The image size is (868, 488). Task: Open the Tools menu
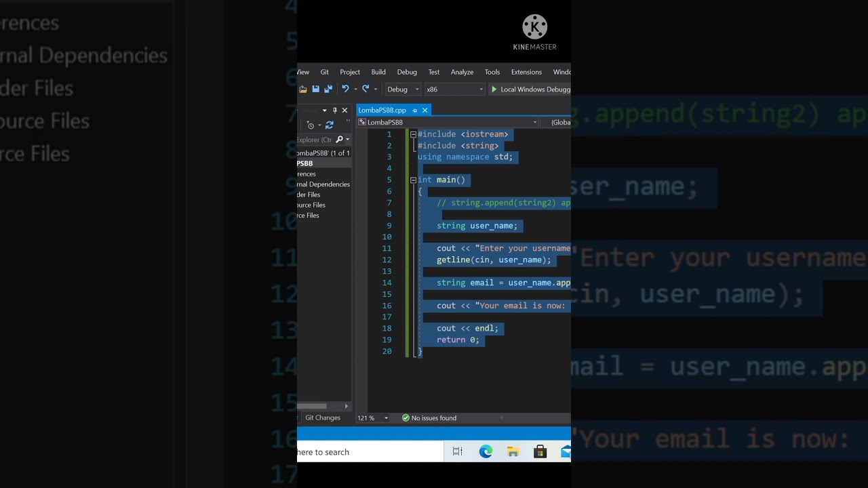(492, 72)
